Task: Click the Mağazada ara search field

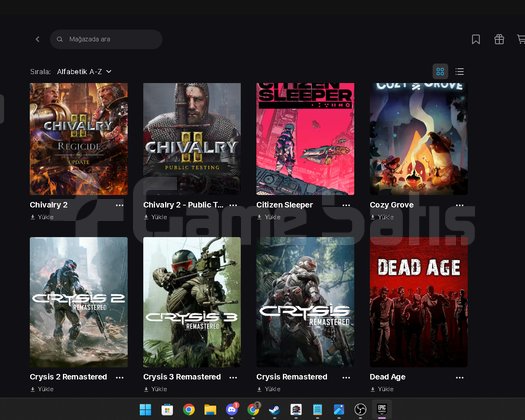Action: 106,39
